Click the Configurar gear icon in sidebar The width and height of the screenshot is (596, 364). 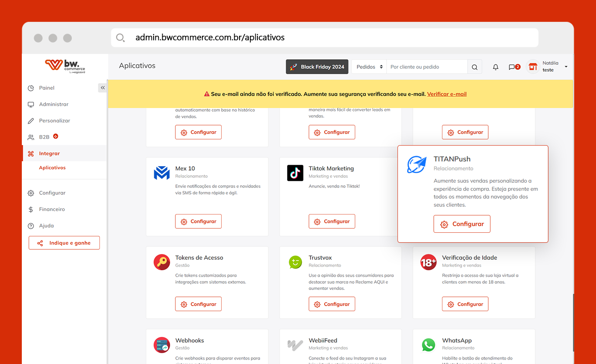[x=31, y=193]
